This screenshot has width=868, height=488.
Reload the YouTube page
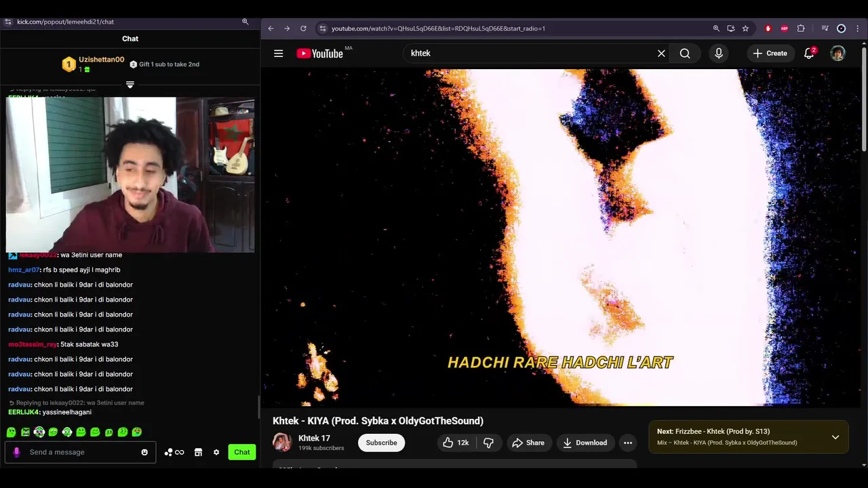[x=303, y=28]
